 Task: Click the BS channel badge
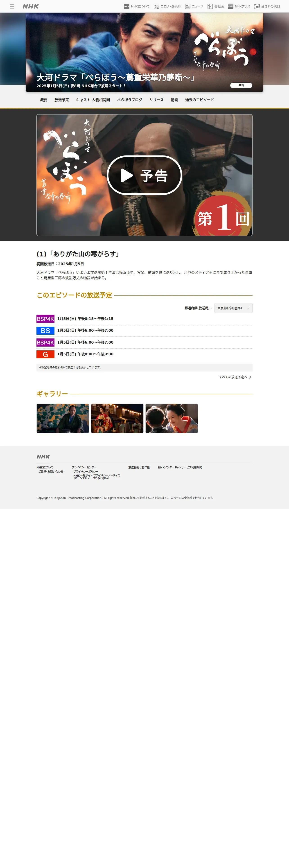45,331
